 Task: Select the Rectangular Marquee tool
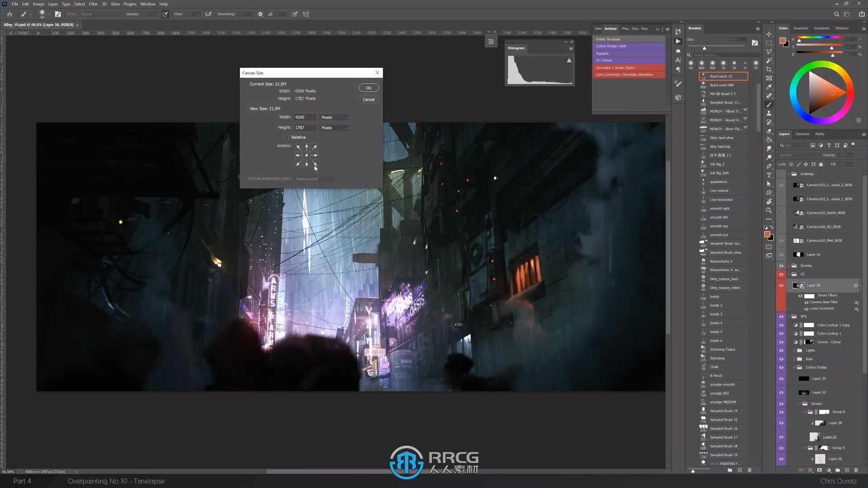tap(769, 43)
